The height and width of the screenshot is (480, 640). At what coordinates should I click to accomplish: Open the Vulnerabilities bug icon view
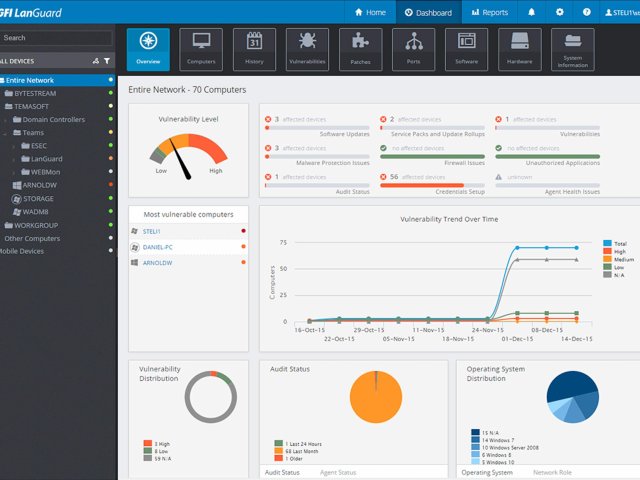(306, 49)
